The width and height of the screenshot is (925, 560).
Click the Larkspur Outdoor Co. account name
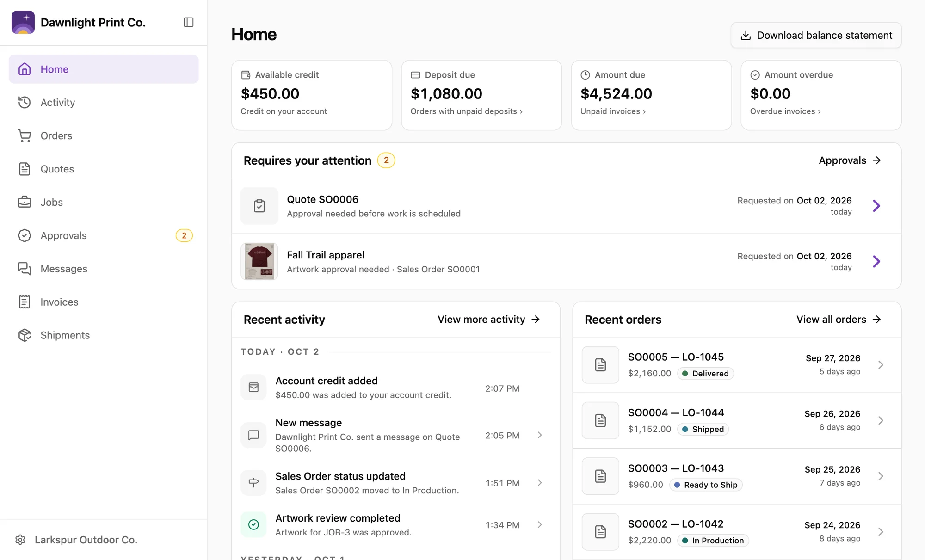click(x=86, y=540)
